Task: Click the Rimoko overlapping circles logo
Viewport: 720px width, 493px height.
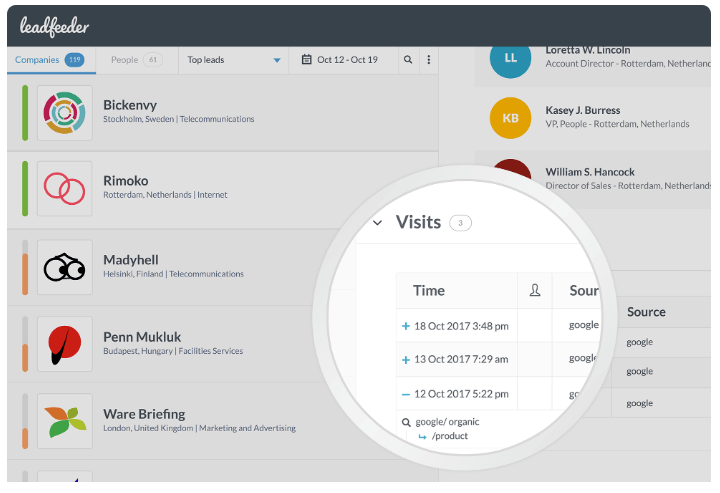Action: click(65, 189)
